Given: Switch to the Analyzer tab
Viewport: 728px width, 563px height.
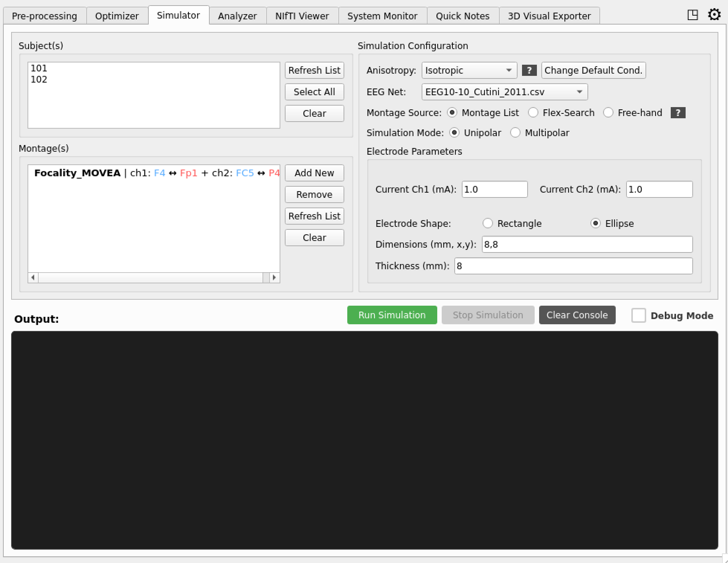Looking at the screenshot, I should pyautogui.click(x=237, y=16).
